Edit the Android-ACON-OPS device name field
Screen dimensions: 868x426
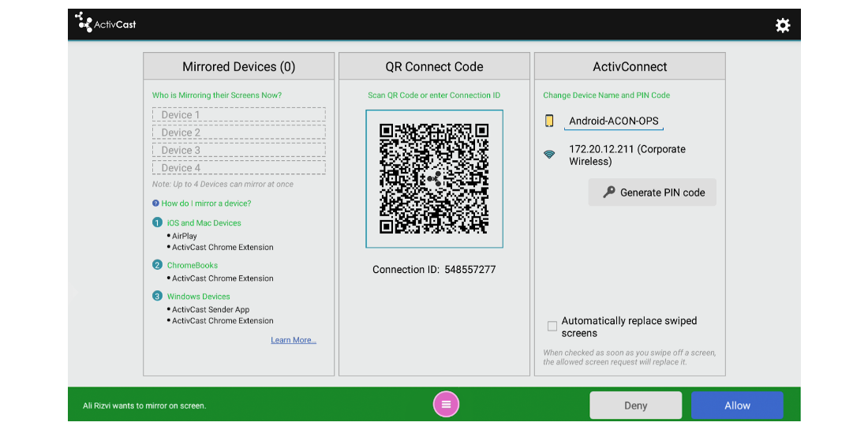coord(614,121)
